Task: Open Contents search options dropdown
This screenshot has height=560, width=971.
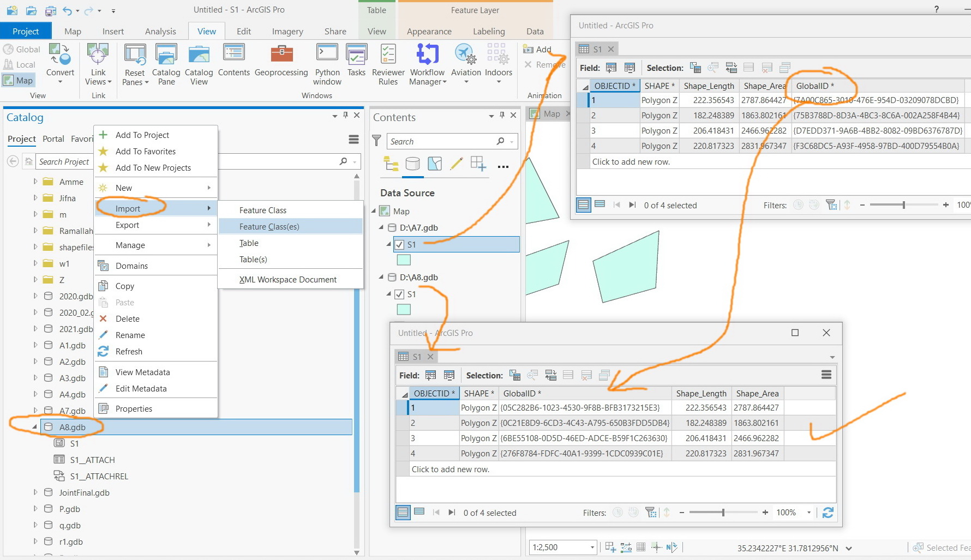Action: [x=512, y=141]
